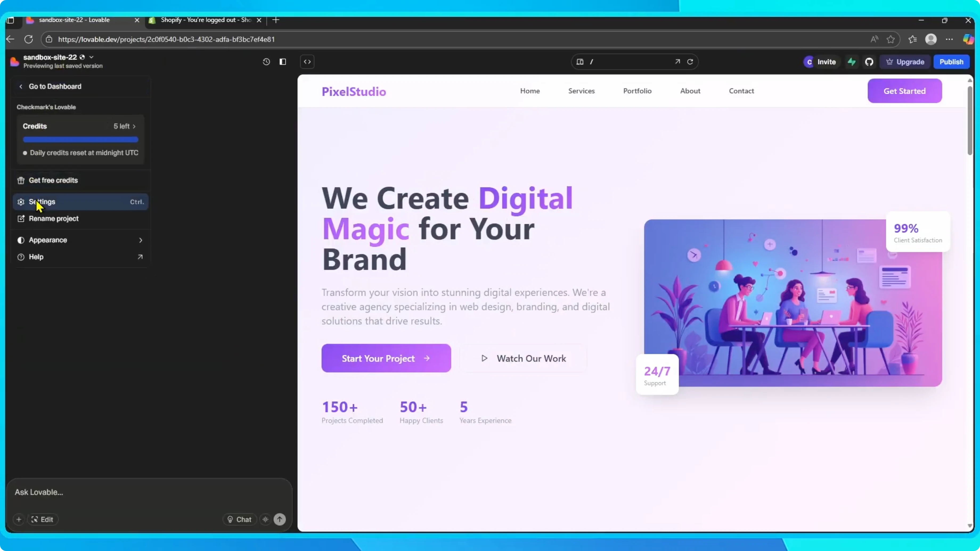Click the 99% Client Satisfaction card
The height and width of the screenshot is (551, 980).
tap(918, 232)
